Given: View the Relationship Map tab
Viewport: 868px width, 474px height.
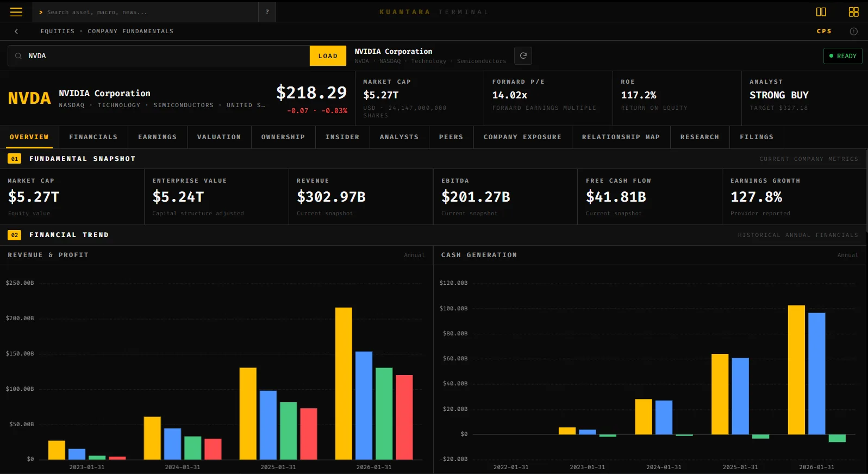Looking at the screenshot, I should [621, 137].
